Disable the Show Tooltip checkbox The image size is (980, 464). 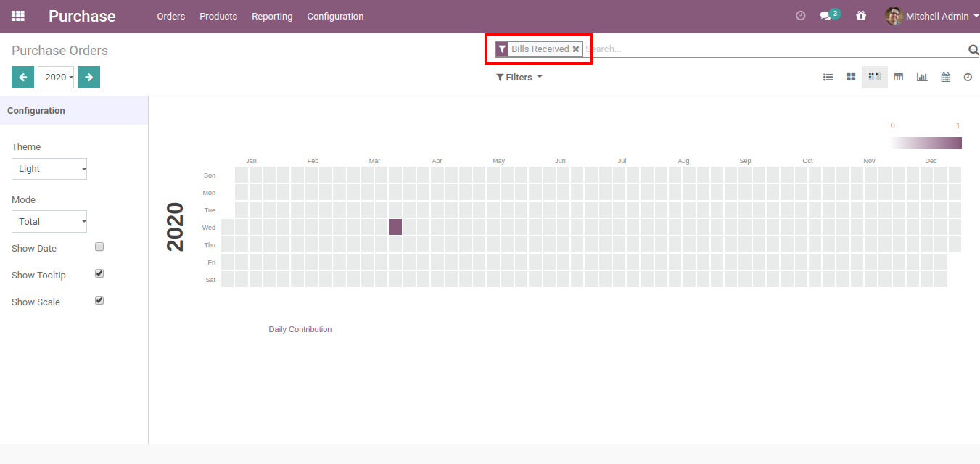(x=100, y=273)
